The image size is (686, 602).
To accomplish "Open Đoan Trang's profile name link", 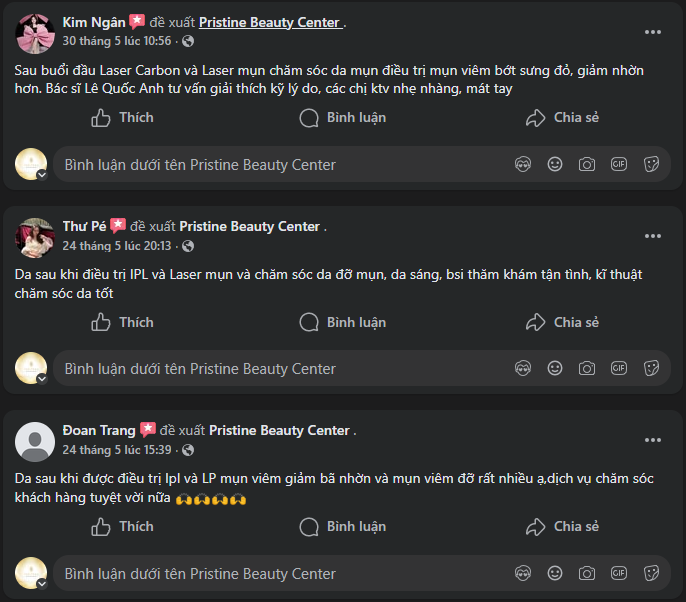I will (99, 430).
